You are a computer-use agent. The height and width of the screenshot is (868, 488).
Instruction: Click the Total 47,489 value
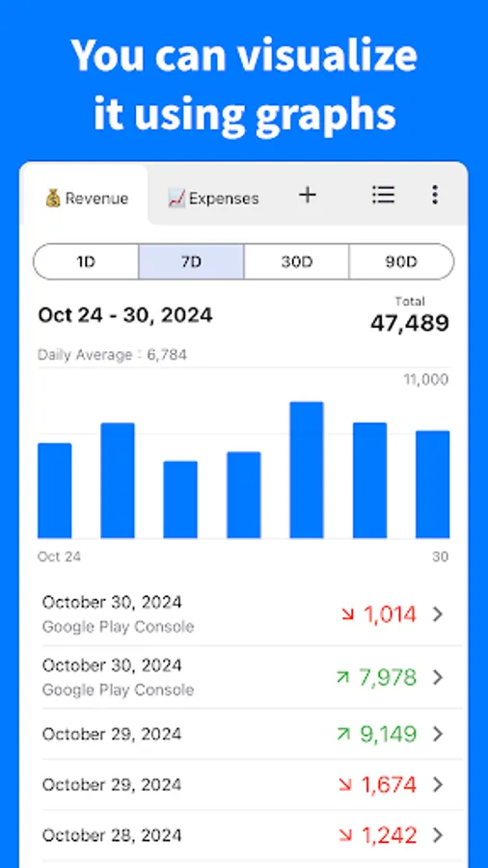pos(410,316)
